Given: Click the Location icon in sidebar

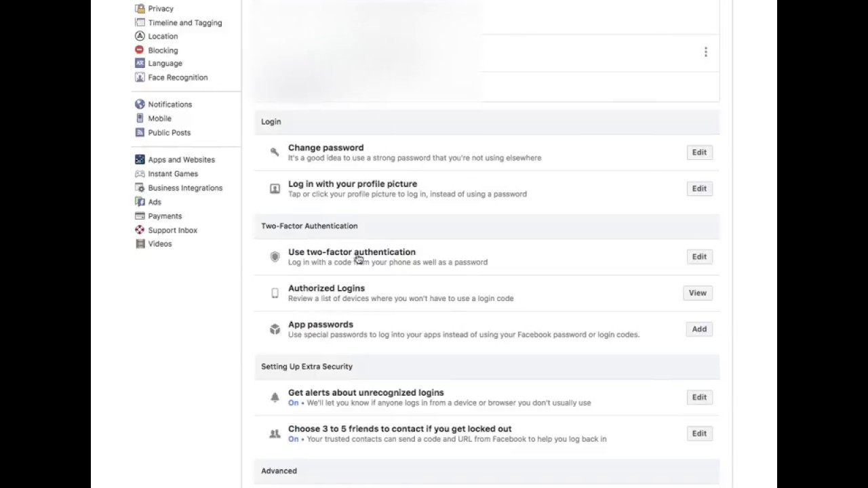Looking at the screenshot, I should (x=140, y=36).
